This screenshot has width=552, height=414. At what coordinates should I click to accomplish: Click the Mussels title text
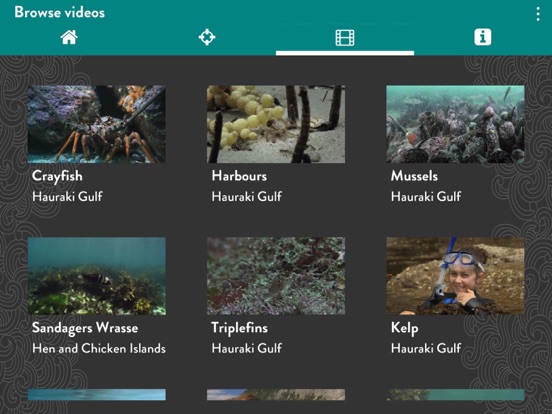click(414, 176)
